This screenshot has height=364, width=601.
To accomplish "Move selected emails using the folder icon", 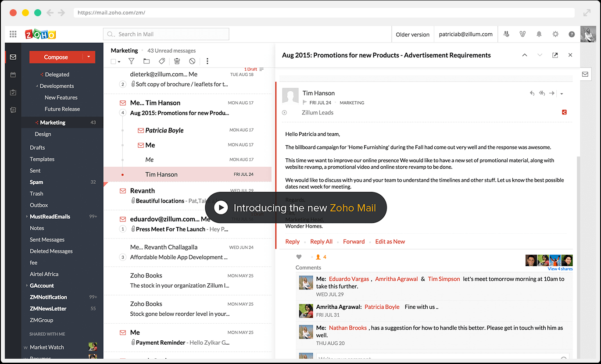I will 147,61.
